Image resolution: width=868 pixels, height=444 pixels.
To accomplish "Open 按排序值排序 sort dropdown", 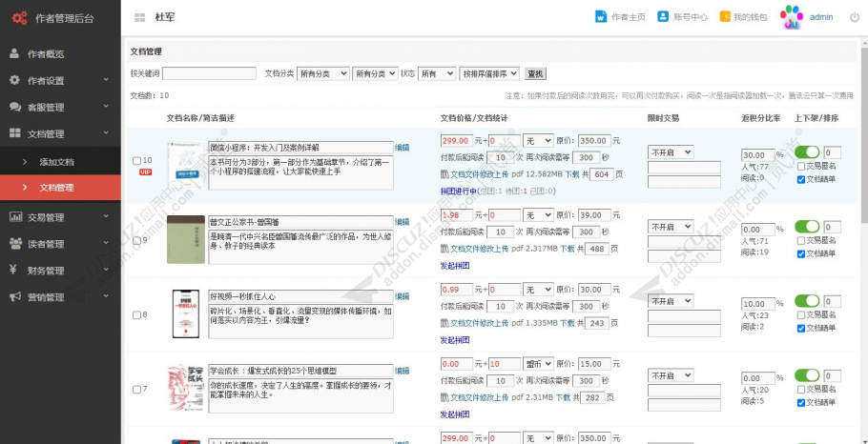I will point(489,73).
